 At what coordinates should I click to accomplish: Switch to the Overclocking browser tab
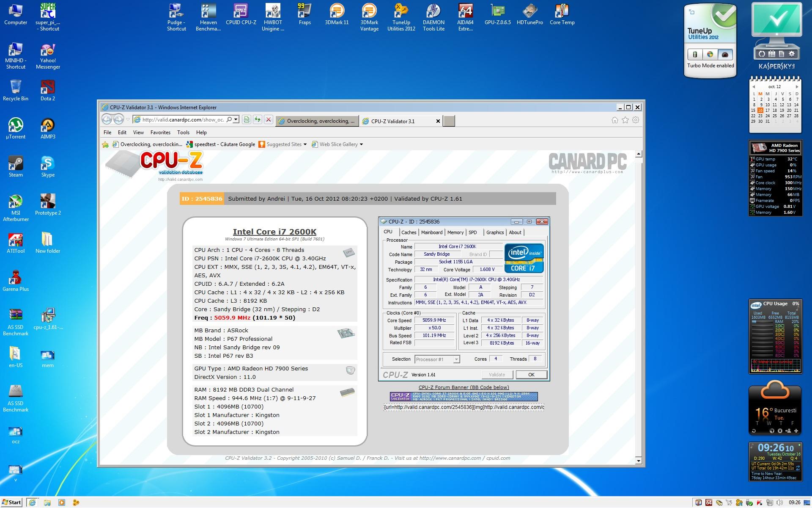pyautogui.click(x=317, y=121)
